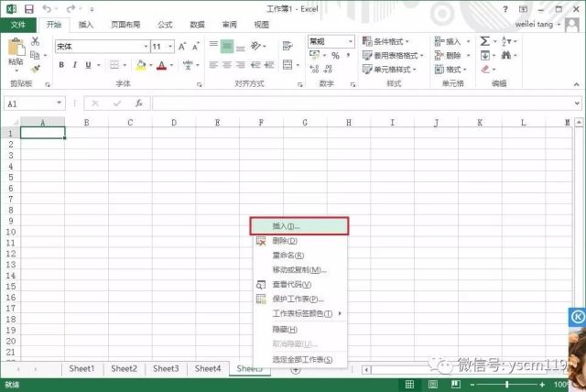The width and height of the screenshot is (586, 392).
Task: Expand the formula bar
Action: (577, 103)
